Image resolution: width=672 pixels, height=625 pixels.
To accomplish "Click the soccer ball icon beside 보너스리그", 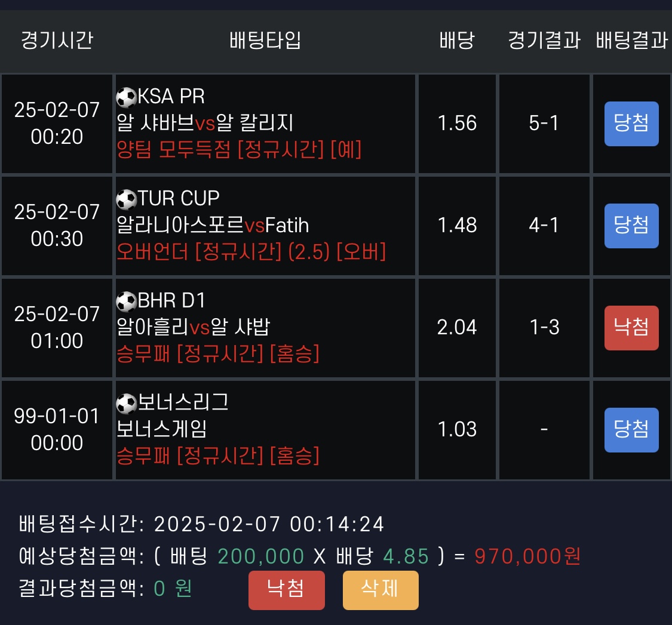I will coord(126,403).
